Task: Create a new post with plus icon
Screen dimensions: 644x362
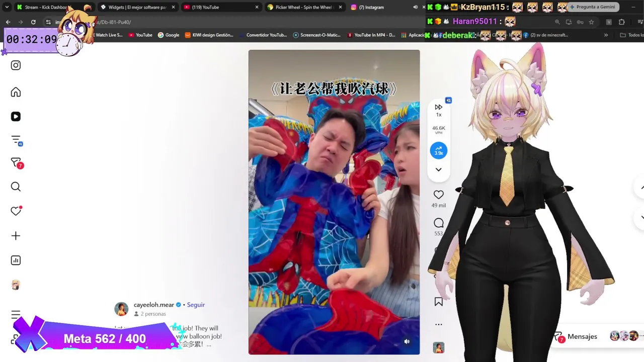Action: click(16, 236)
